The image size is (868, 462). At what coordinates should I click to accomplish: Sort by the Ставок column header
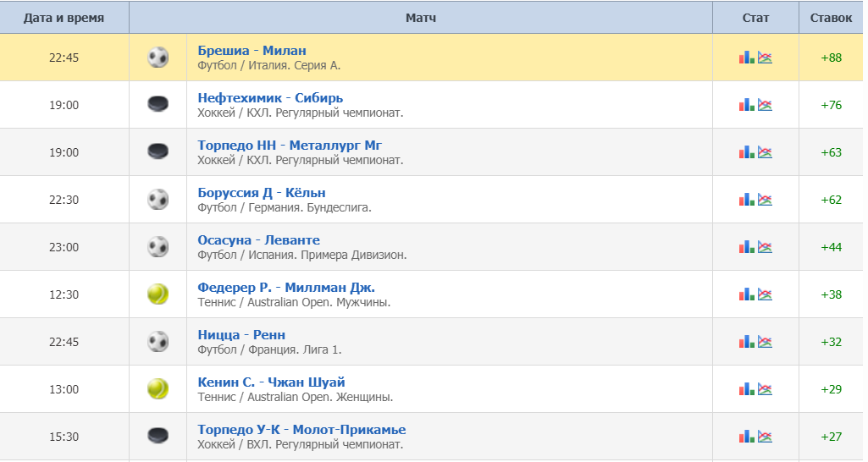click(831, 18)
